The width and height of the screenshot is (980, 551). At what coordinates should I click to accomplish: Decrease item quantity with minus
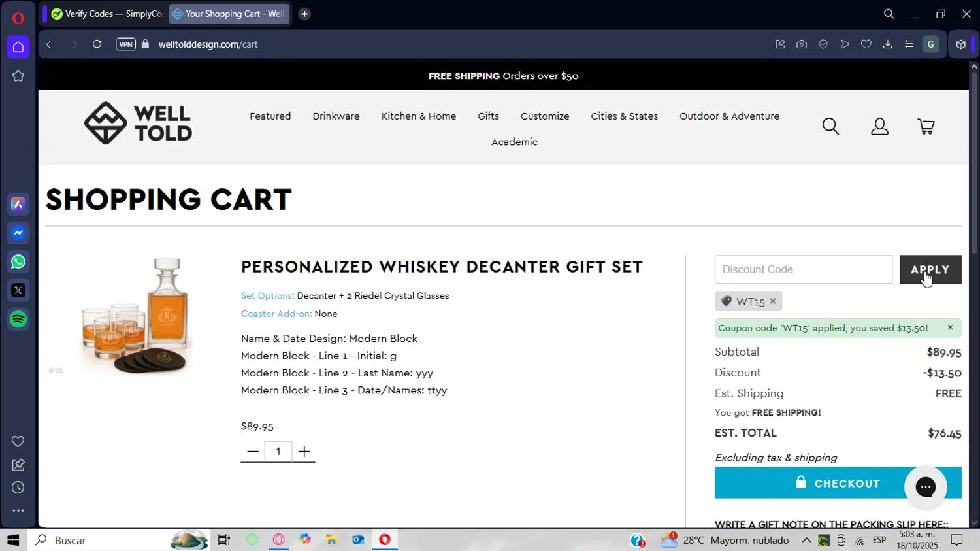(253, 452)
